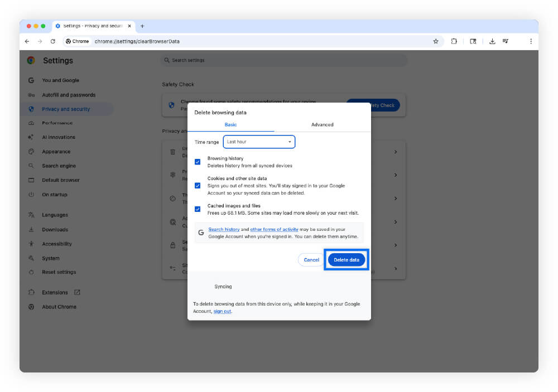The image size is (558, 392).
Task: Open the Downloads icon in the toolbar
Action: 492,41
